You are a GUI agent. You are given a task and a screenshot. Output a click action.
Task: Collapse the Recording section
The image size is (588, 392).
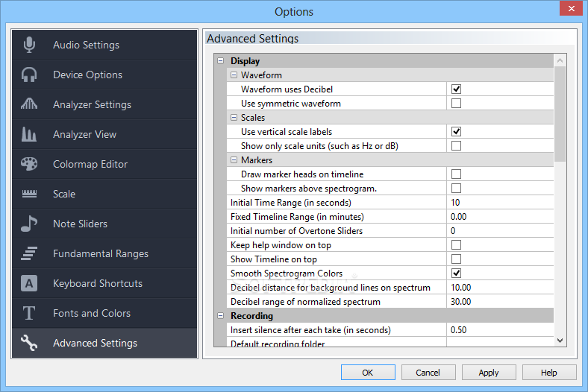pos(220,316)
